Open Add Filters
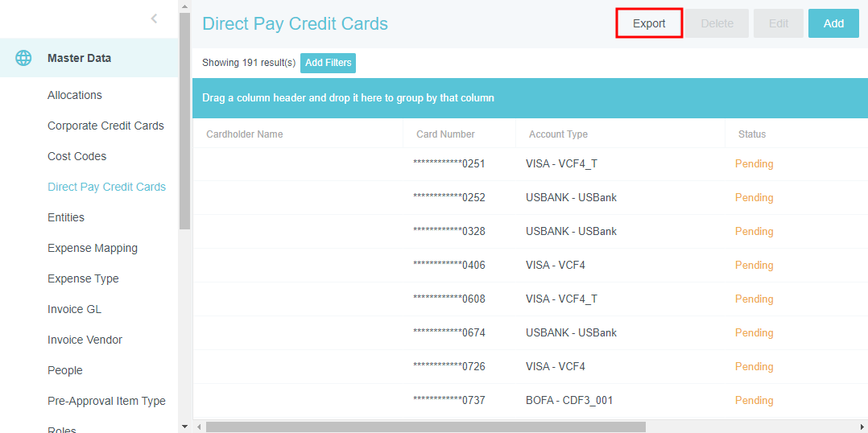This screenshot has height=433, width=868. tap(328, 63)
